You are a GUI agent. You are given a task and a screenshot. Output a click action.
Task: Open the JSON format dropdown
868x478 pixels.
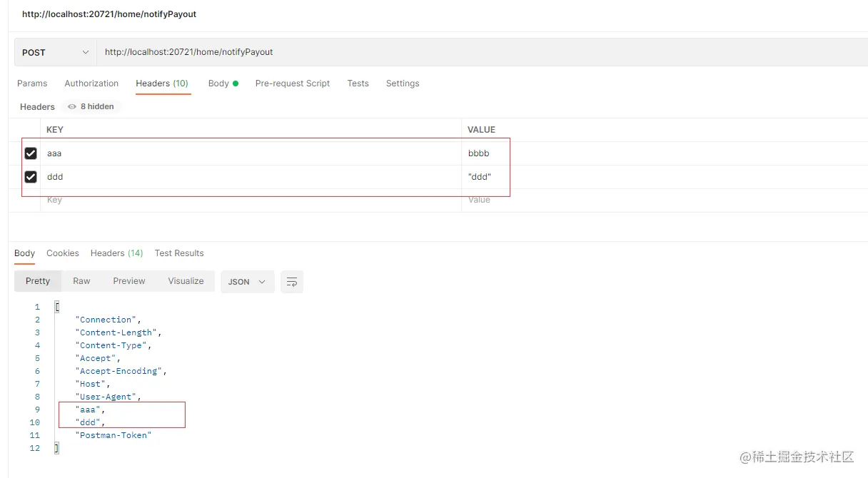(x=247, y=282)
